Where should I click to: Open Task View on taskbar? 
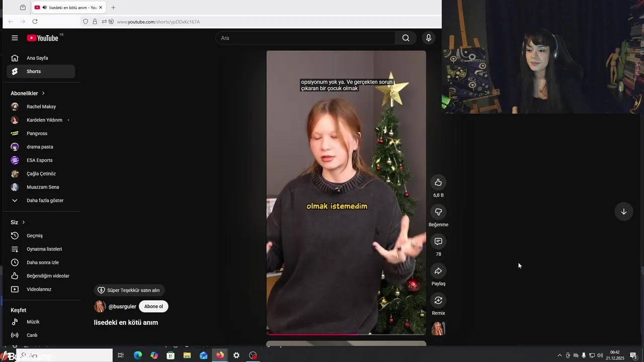[121, 355]
